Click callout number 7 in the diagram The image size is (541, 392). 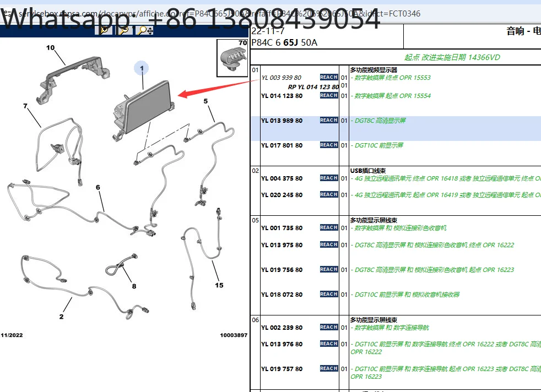[25, 106]
